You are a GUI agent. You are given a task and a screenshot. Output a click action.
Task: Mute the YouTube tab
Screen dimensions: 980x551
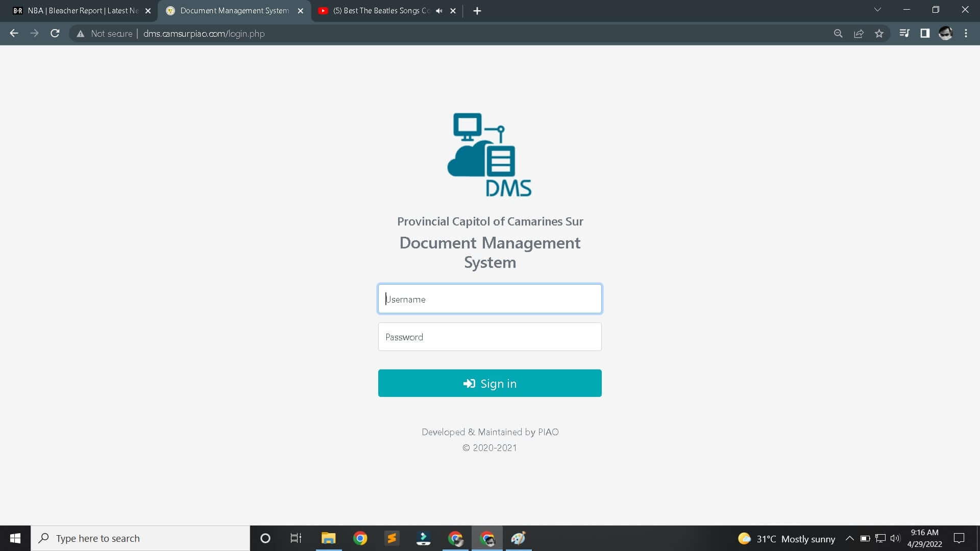click(x=438, y=11)
